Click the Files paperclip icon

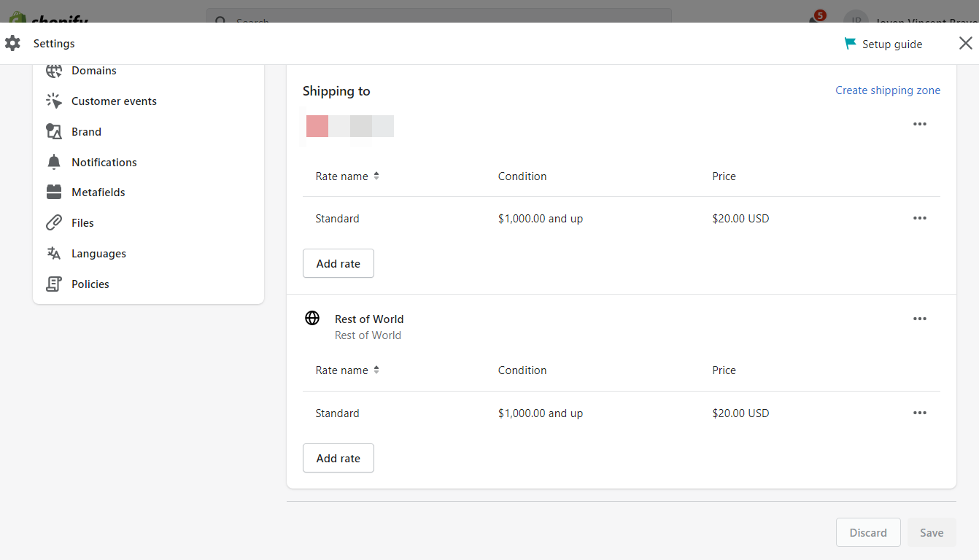(x=54, y=223)
